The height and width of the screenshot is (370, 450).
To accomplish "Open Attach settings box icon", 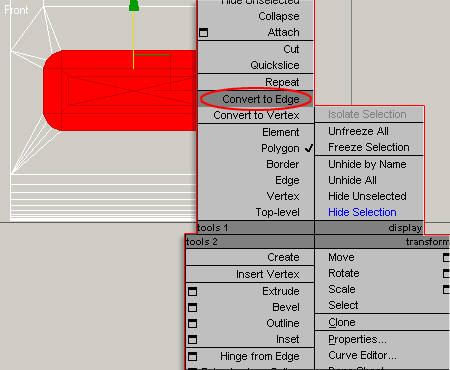I will [203, 33].
